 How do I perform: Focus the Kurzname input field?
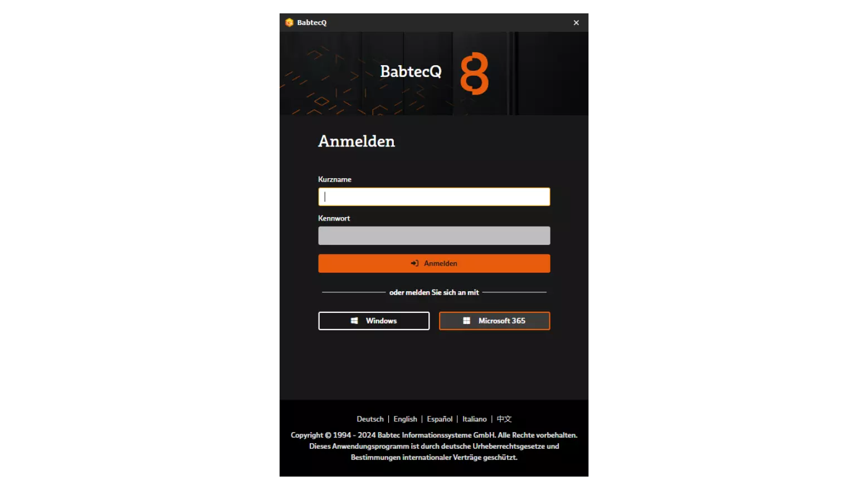(x=434, y=197)
